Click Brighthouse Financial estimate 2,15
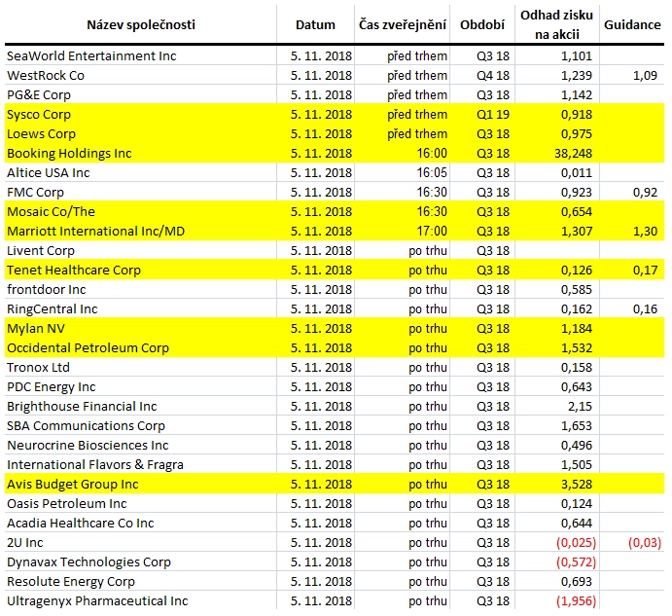Viewport: 672px width, 616px height. point(581,406)
